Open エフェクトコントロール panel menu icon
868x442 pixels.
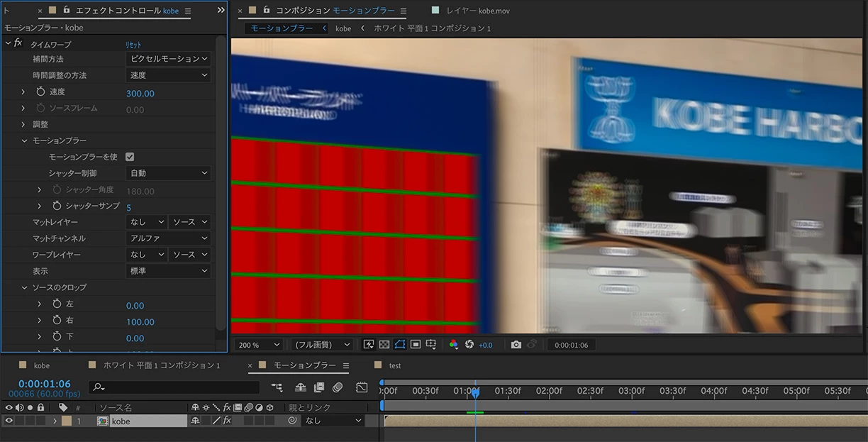[x=187, y=11]
